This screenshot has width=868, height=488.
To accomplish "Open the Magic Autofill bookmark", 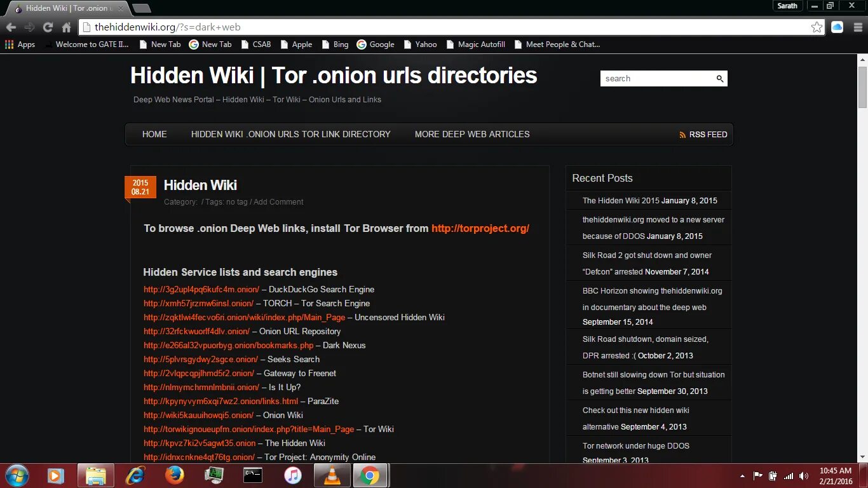I will tap(475, 44).
